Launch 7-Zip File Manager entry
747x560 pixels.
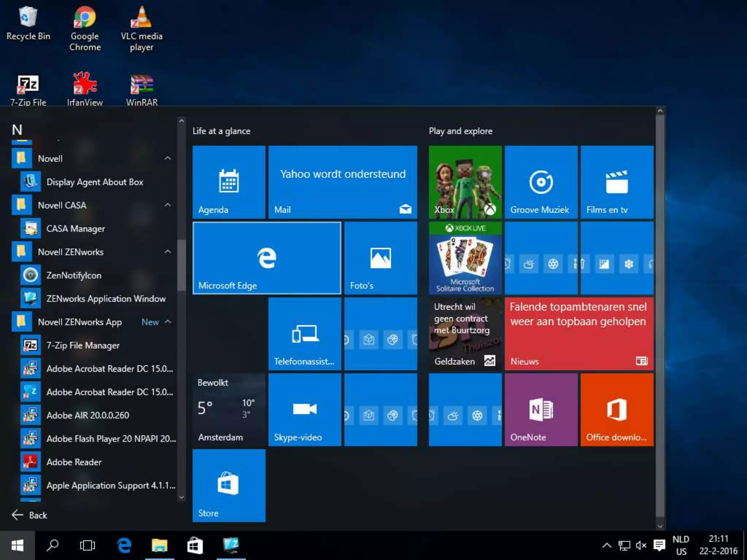(x=94, y=345)
